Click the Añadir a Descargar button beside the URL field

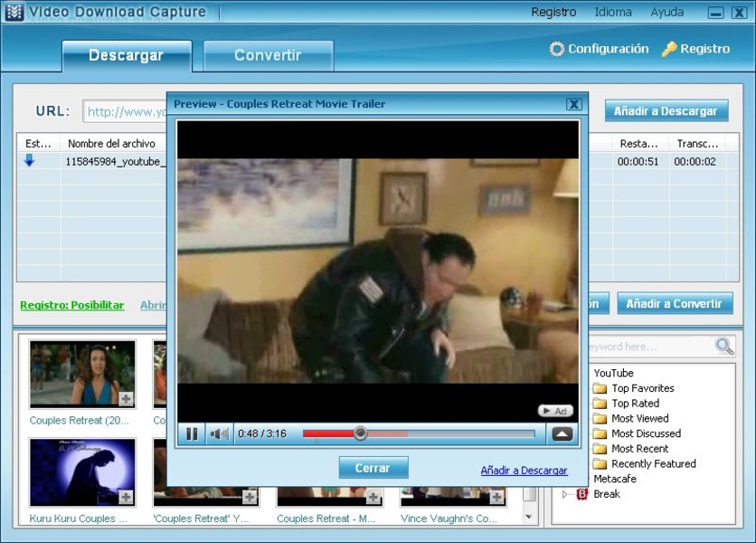click(666, 111)
